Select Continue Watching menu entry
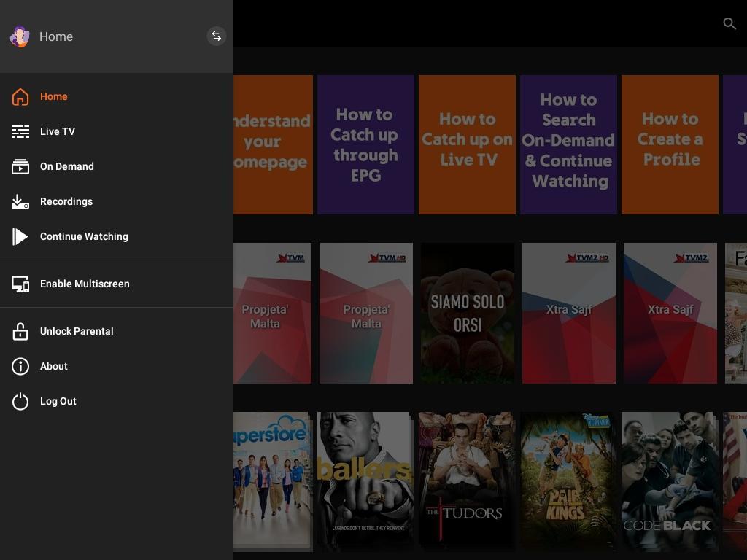Screen dimensions: 747x560 pos(84,237)
